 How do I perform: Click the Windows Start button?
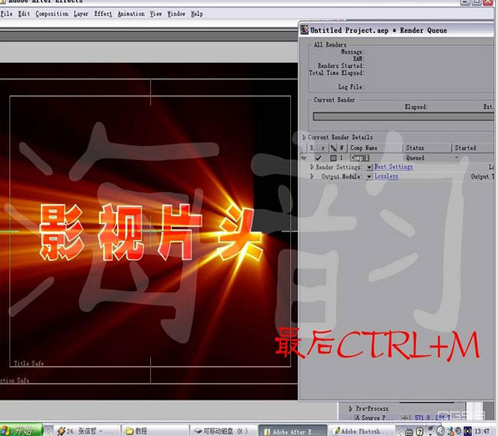pos(21,430)
